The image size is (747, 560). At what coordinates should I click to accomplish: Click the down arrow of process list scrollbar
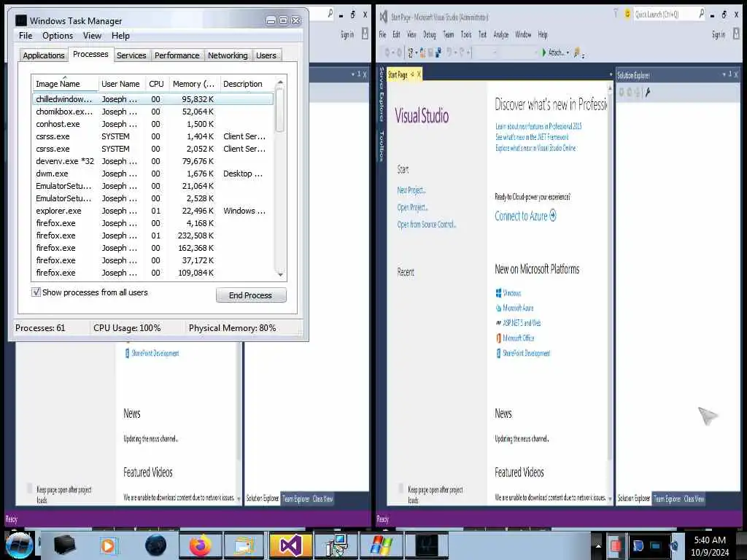tap(280, 275)
